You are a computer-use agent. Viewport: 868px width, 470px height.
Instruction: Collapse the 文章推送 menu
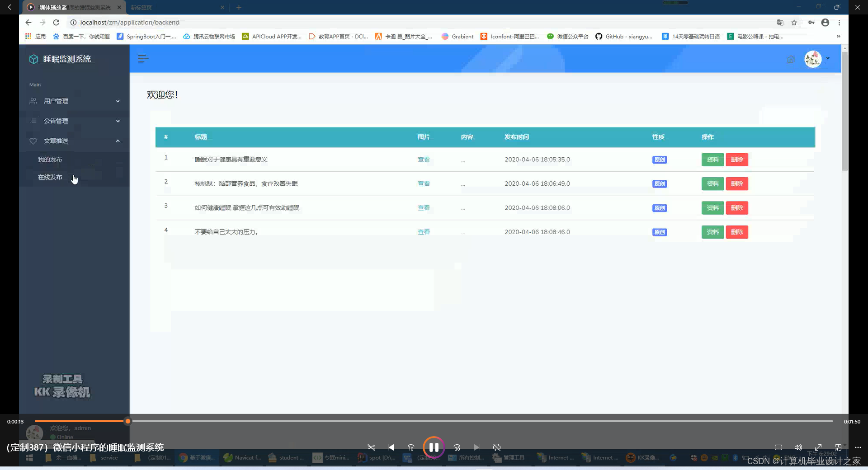(x=74, y=141)
